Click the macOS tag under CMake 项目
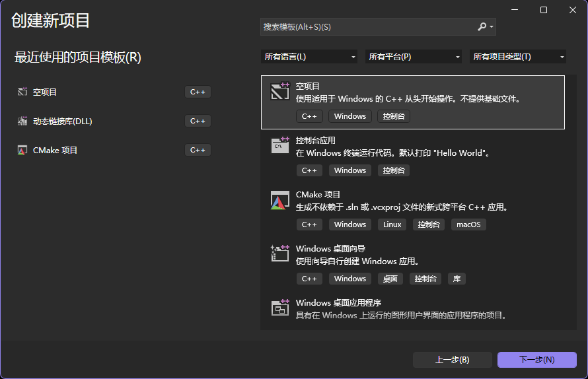 pyautogui.click(x=469, y=224)
